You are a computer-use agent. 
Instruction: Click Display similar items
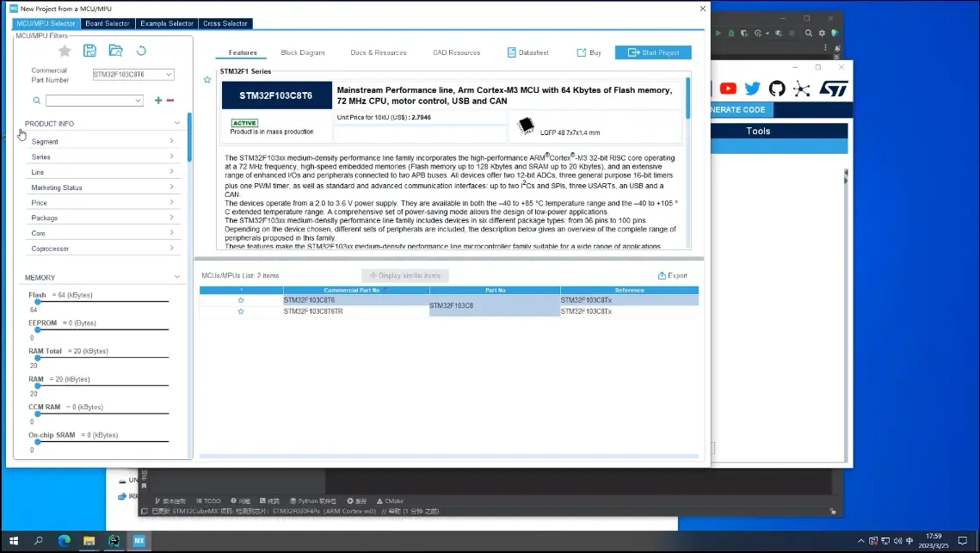point(405,275)
